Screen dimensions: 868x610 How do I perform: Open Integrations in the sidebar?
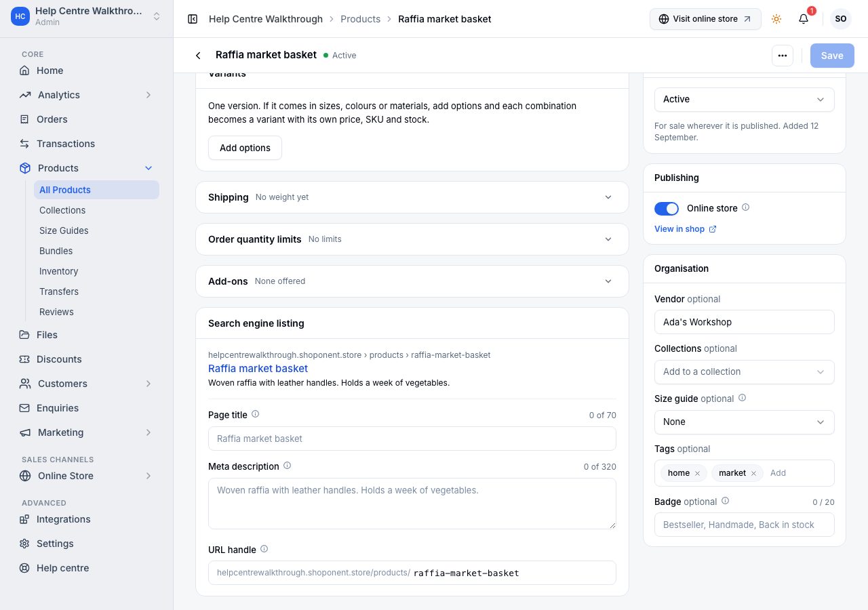tap(87, 519)
